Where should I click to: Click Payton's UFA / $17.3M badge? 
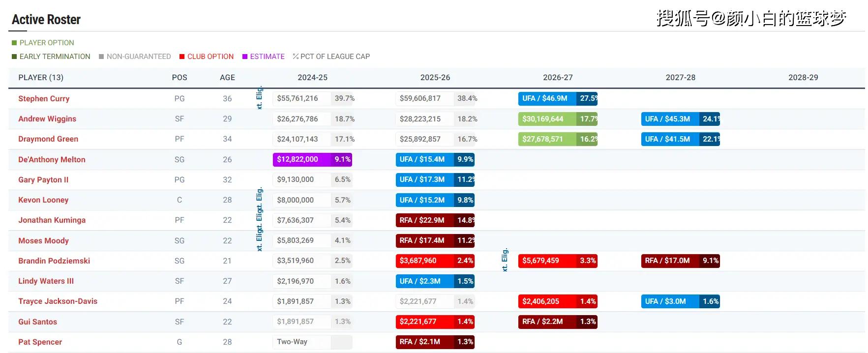point(435,179)
